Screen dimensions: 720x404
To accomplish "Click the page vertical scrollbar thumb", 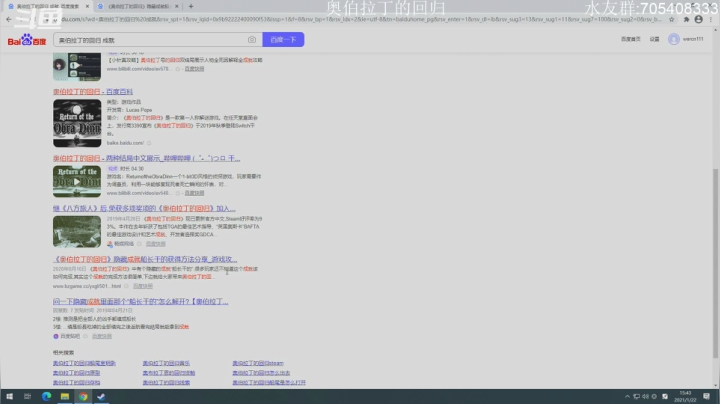I will [715, 263].
